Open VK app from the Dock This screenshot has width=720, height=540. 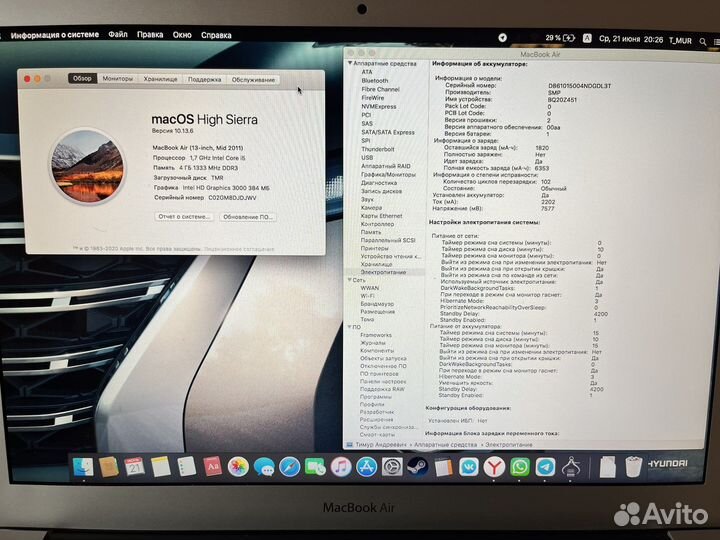point(469,467)
